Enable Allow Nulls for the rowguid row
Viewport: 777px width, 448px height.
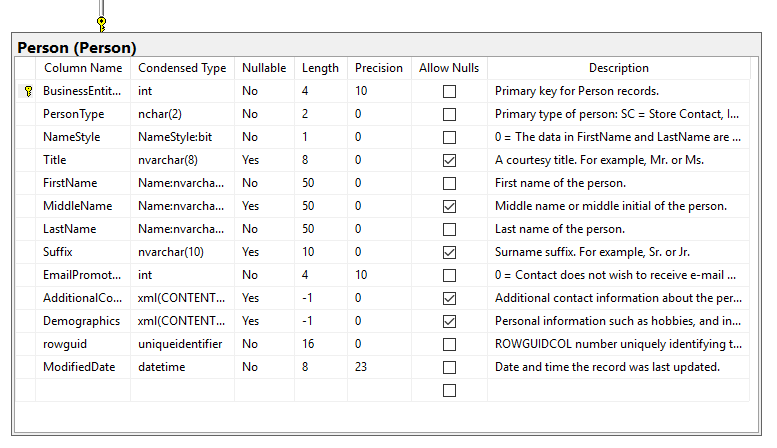449,344
